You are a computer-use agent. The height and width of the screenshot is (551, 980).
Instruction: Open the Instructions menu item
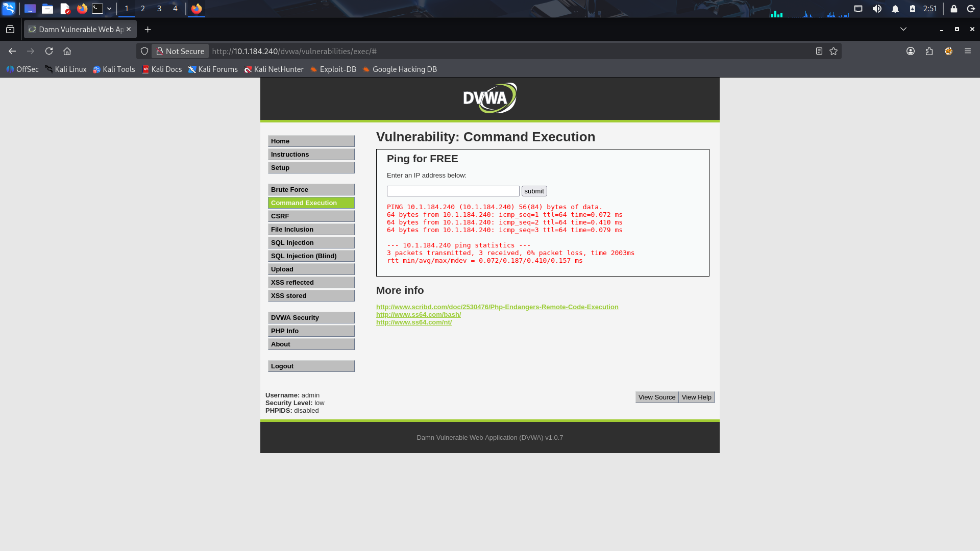[x=311, y=155]
